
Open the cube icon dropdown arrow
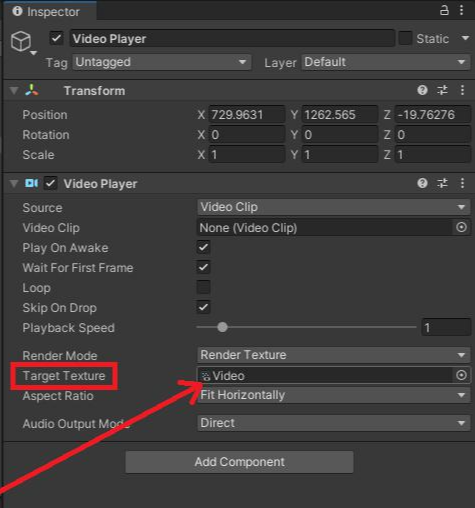33,53
